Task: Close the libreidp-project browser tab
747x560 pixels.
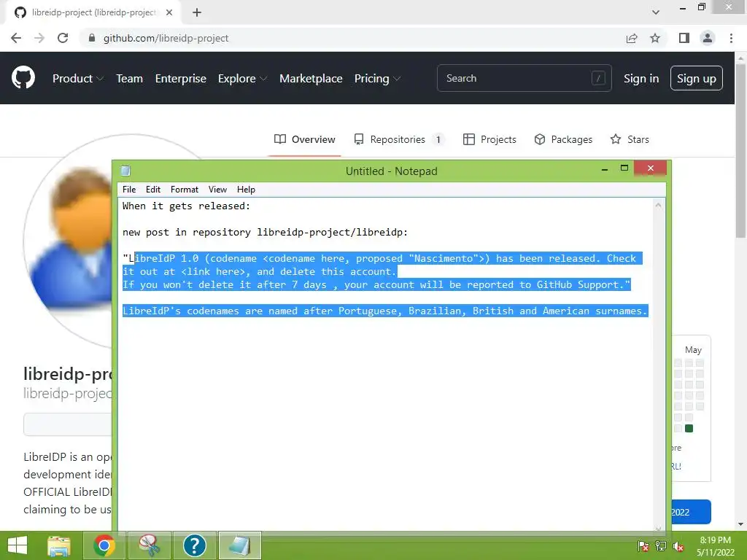Action: click(x=169, y=12)
